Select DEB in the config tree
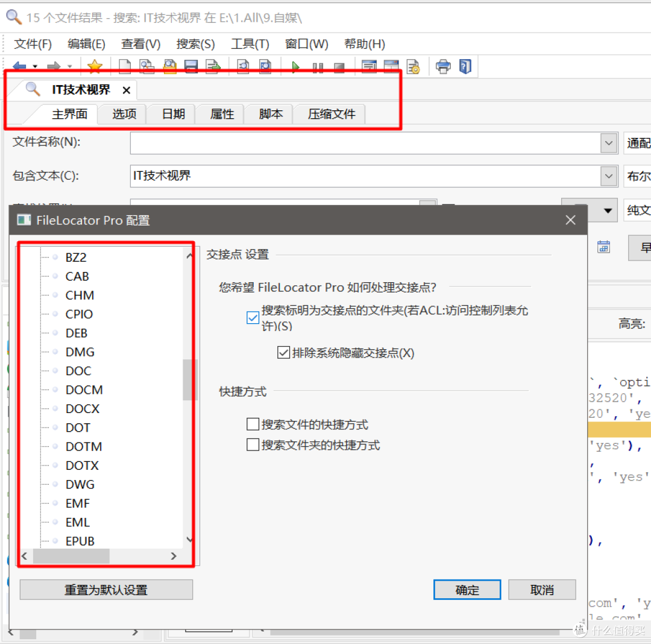The width and height of the screenshot is (651, 644). click(x=77, y=333)
